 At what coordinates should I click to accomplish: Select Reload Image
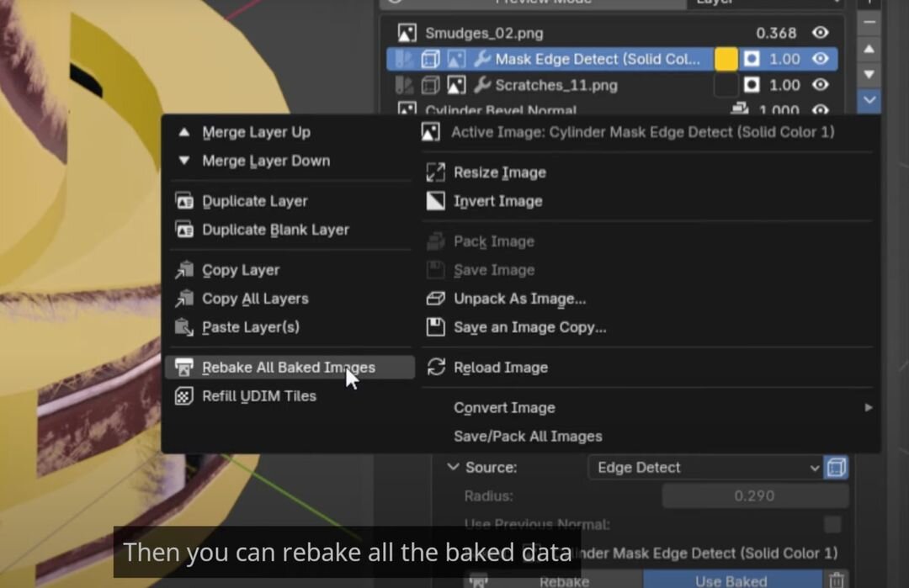[647, 368]
